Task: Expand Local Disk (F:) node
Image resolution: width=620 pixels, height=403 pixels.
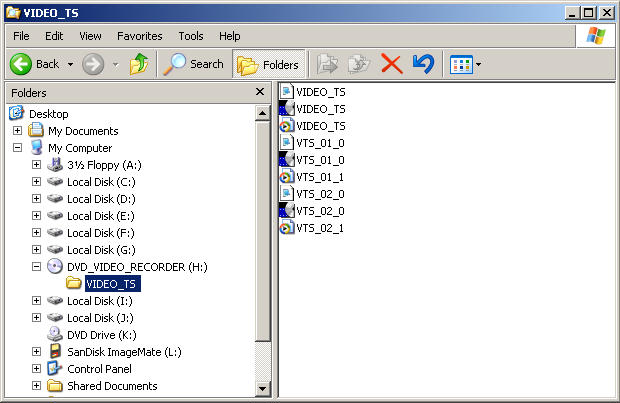Action: (x=36, y=233)
